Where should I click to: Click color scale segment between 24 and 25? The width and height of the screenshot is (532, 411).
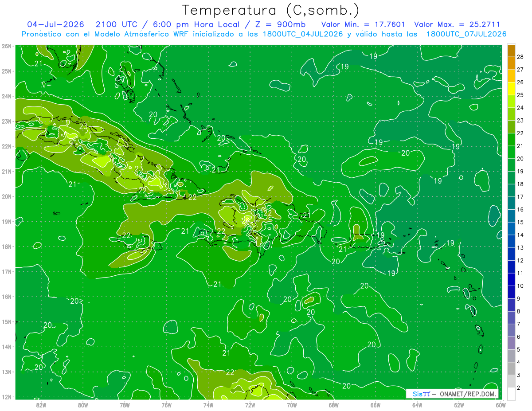click(511, 102)
